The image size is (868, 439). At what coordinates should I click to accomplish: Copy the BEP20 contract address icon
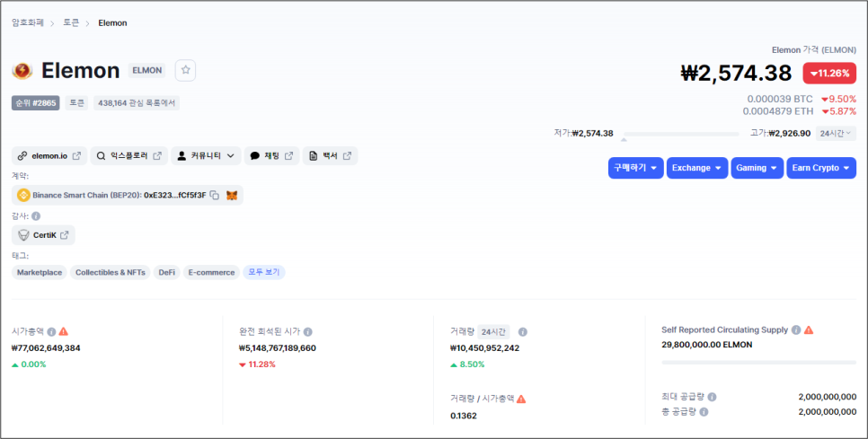214,195
